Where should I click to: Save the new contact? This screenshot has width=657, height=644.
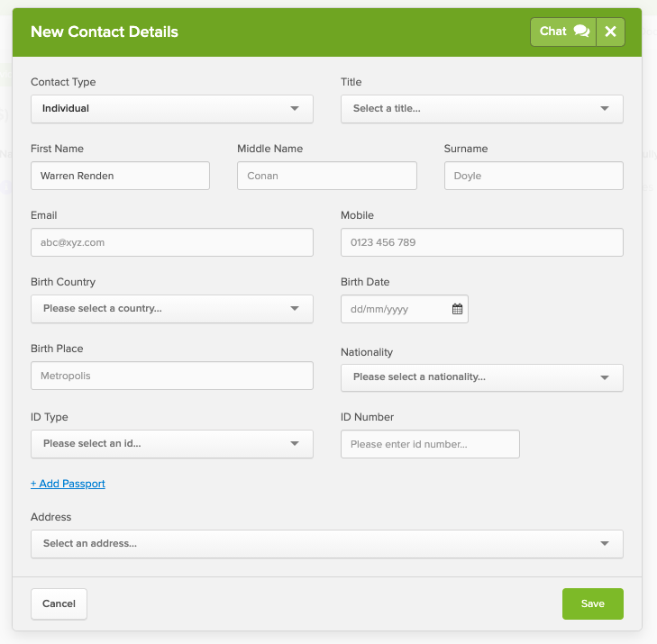point(592,603)
